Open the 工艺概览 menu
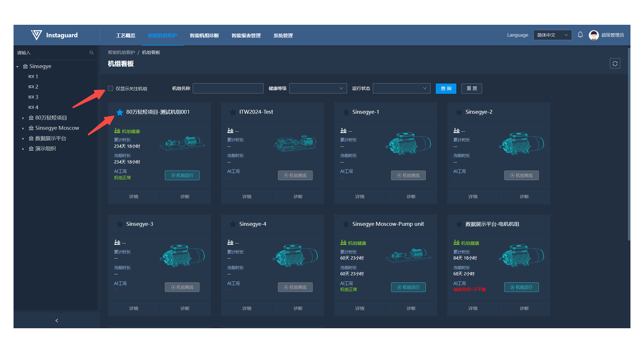Image resolution: width=644 pixels, height=362 pixels. coord(126,36)
